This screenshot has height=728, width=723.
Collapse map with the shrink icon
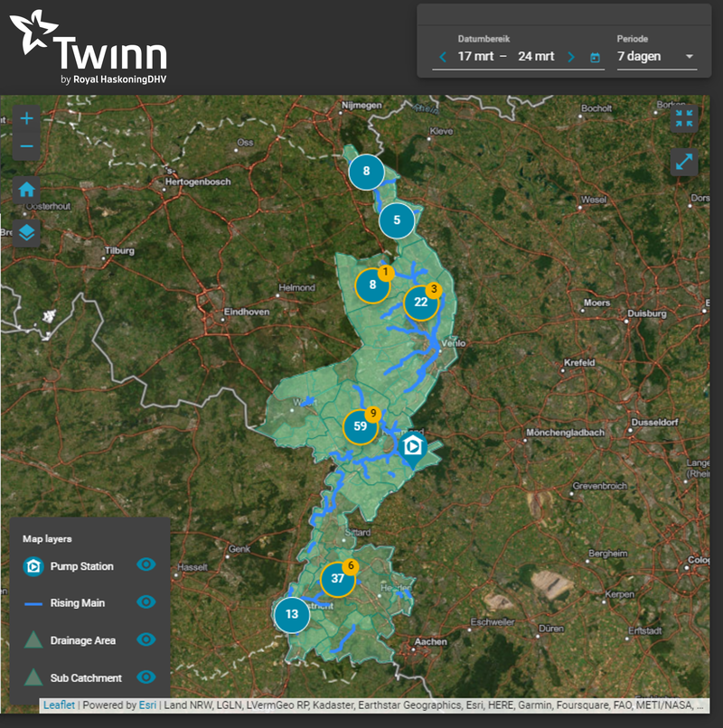point(683,118)
